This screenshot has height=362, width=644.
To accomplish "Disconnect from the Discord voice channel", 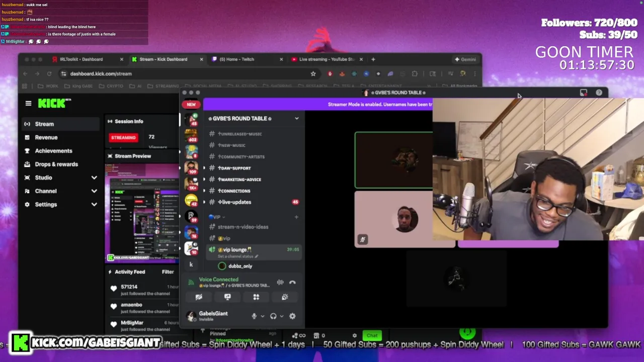I will pos(292,282).
